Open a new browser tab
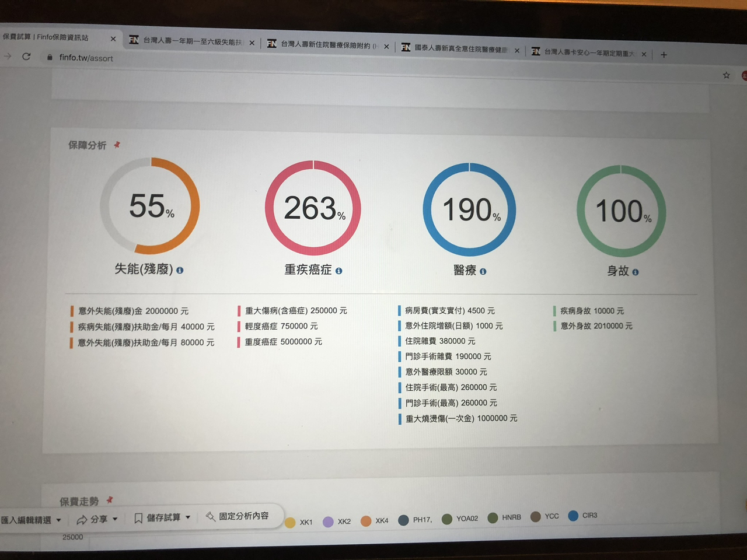Viewport: 747px width, 560px height. [664, 55]
